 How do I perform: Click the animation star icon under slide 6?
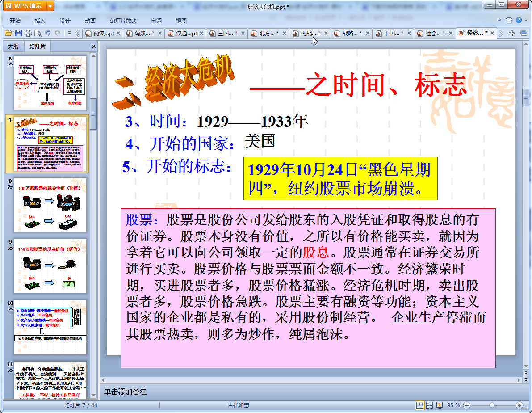[x=10, y=64]
